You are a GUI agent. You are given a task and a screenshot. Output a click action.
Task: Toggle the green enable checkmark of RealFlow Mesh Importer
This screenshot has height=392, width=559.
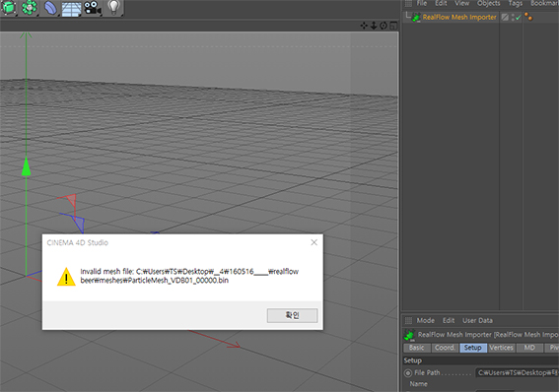click(518, 17)
